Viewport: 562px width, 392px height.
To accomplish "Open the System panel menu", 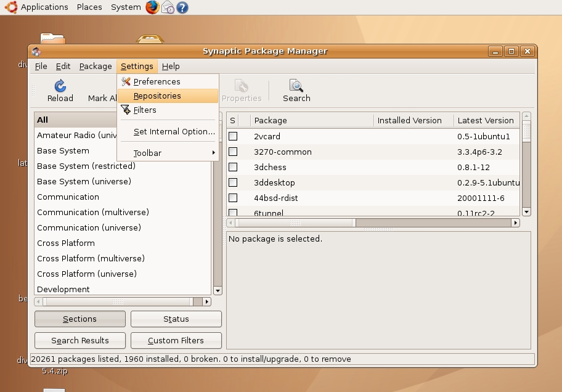I will [126, 7].
